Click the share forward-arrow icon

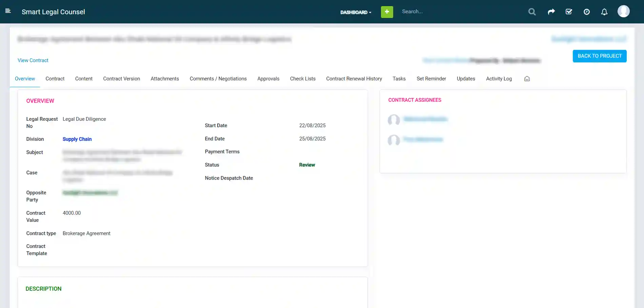point(551,11)
